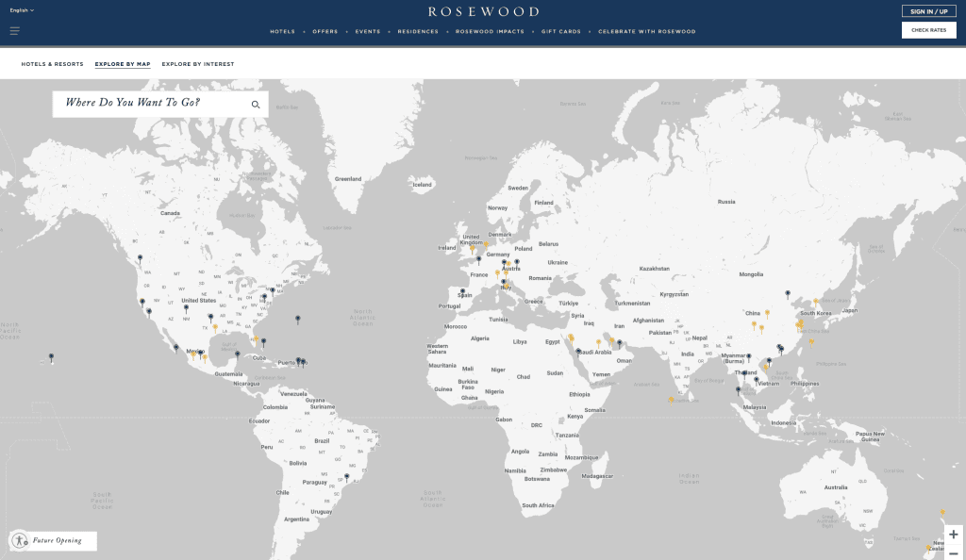
Task: Select the pin near Vancouver, Canada
Action: [x=140, y=258]
